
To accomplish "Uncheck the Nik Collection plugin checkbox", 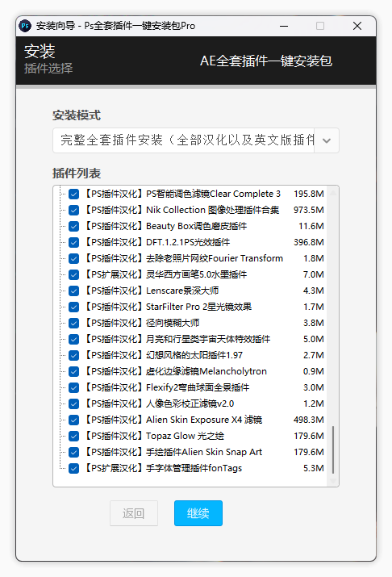I will click(x=74, y=210).
